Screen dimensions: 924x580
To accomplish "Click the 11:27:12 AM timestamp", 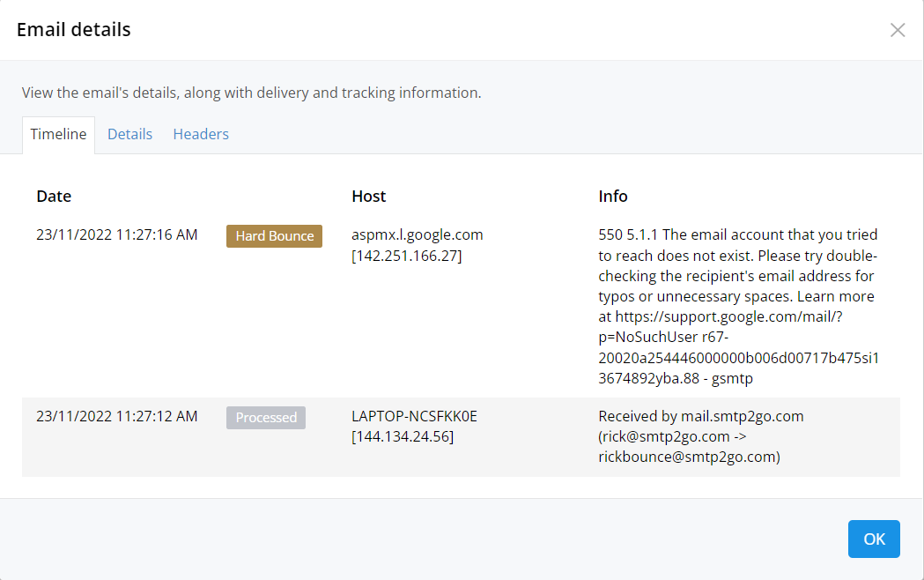I will (x=157, y=416).
